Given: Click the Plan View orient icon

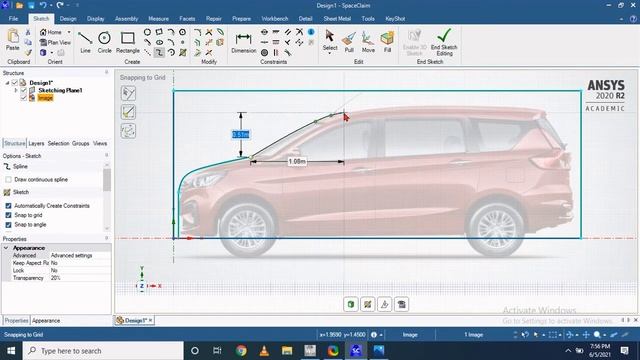Looking at the screenshot, I should click(55, 42).
